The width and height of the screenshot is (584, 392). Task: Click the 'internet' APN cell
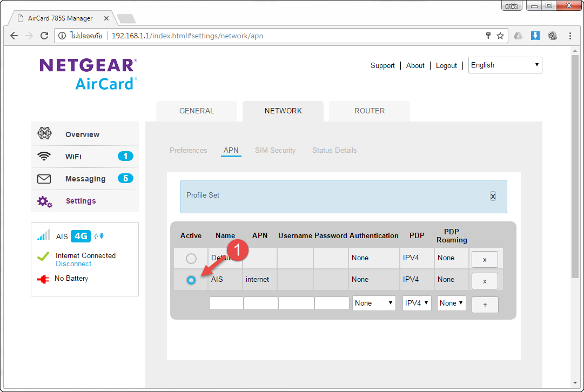tap(260, 280)
